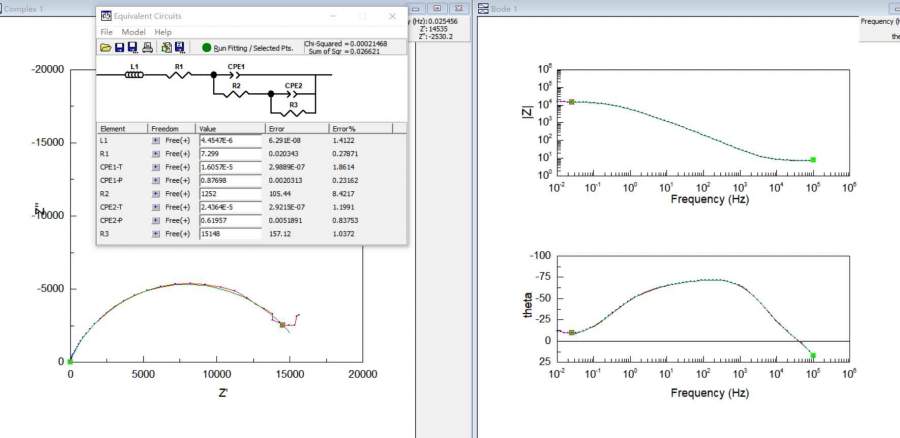Screen dimensions: 900x438
Task: Toggle the Freedom setting for CPE2-P
Action: point(156,220)
